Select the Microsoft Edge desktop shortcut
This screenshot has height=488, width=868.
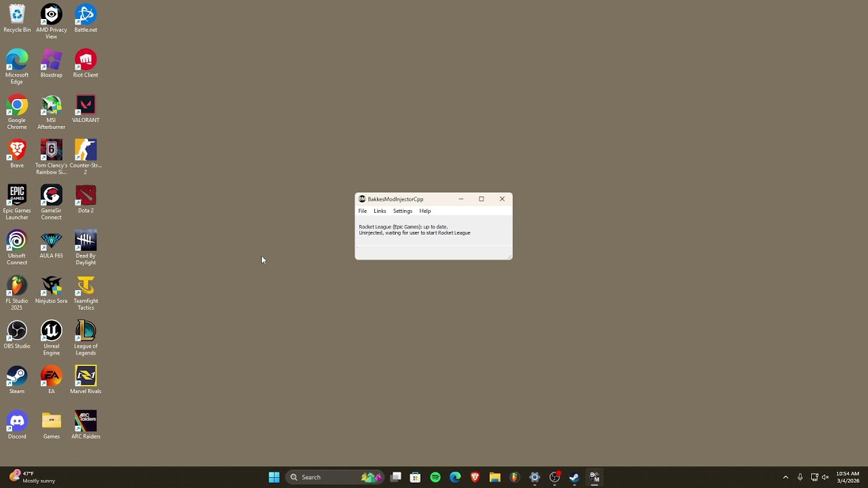point(17,67)
